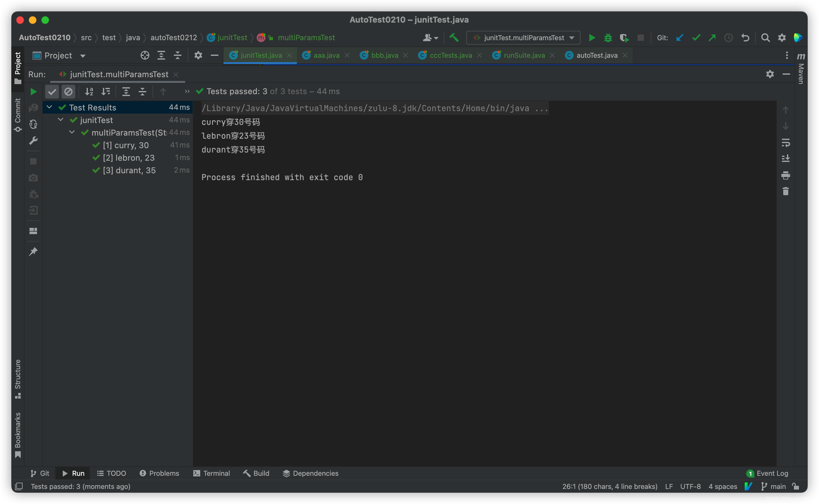Open the Build tool window

(256, 473)
